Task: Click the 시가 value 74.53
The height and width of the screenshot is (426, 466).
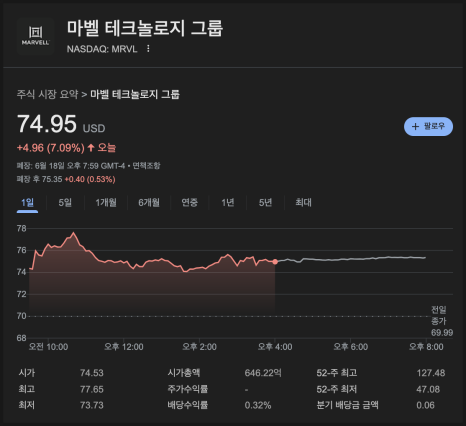Action: [92, 373]
